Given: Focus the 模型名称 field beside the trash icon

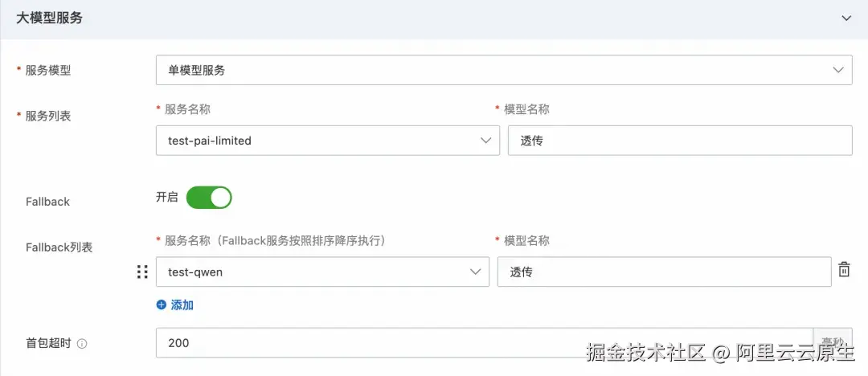Looking at the screenshot, I should coord(665,272).
